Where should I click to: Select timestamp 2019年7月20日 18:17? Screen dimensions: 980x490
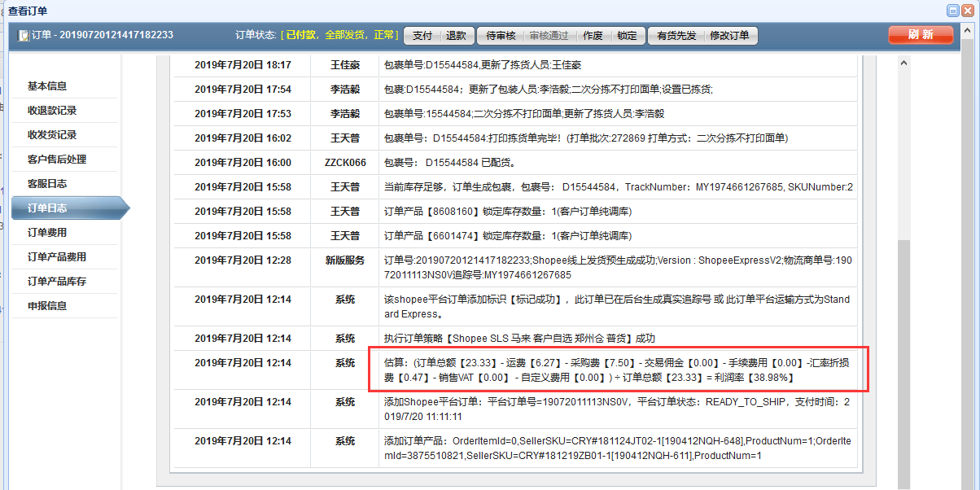(243, 65)
